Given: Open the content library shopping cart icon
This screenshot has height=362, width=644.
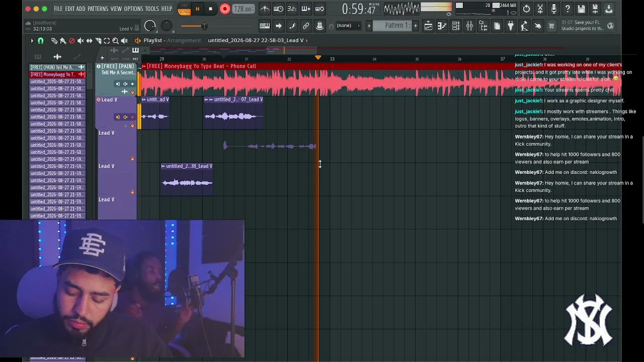Looking at the screenshot, I should pos(551,26).
